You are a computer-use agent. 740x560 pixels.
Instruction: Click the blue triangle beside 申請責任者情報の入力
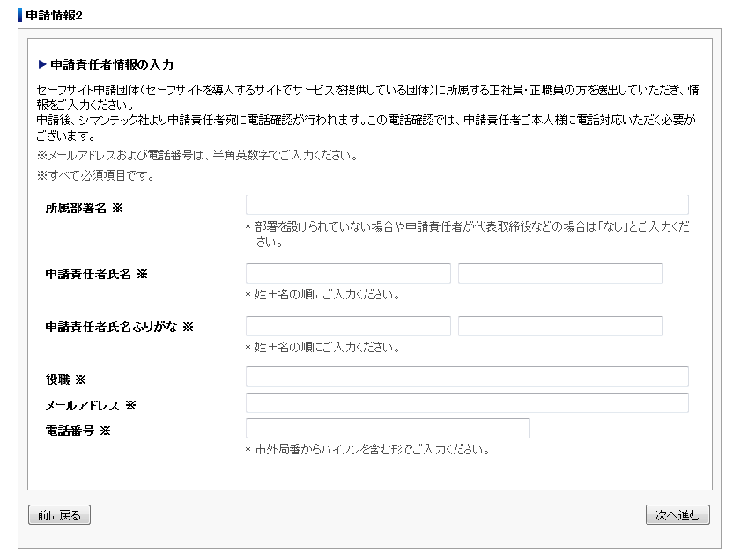point(42,64)
